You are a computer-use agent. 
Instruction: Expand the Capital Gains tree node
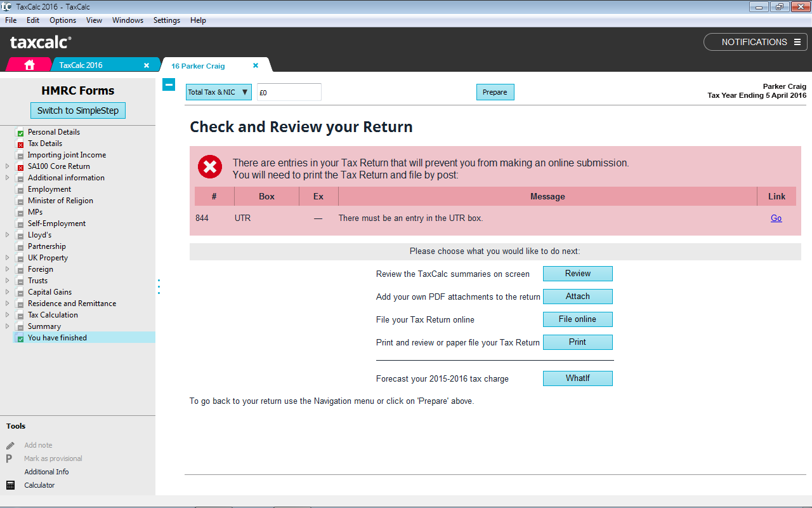(8, 292)
